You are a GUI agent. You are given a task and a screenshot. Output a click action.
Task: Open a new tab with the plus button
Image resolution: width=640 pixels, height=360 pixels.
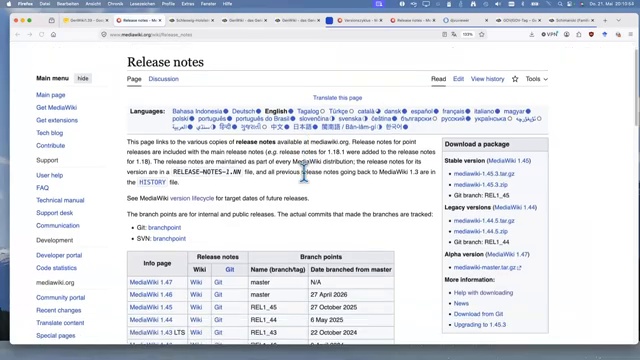[x=605, y=20]
